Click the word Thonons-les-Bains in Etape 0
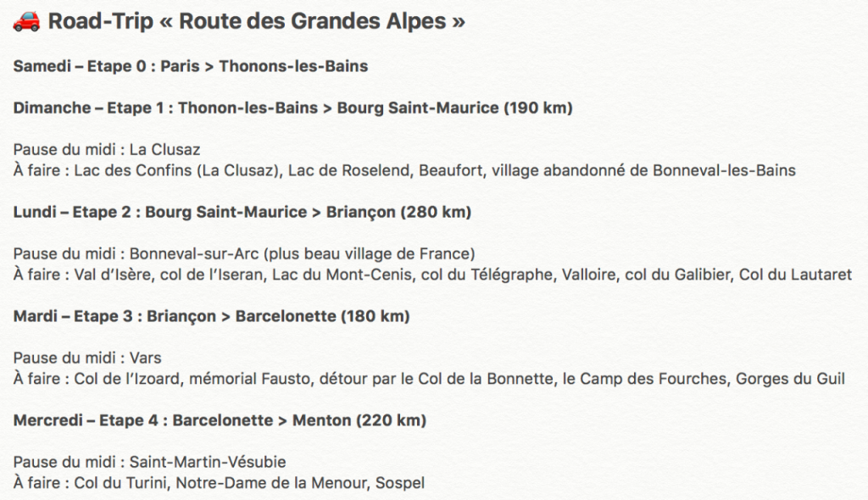 (x=293, y=66)
